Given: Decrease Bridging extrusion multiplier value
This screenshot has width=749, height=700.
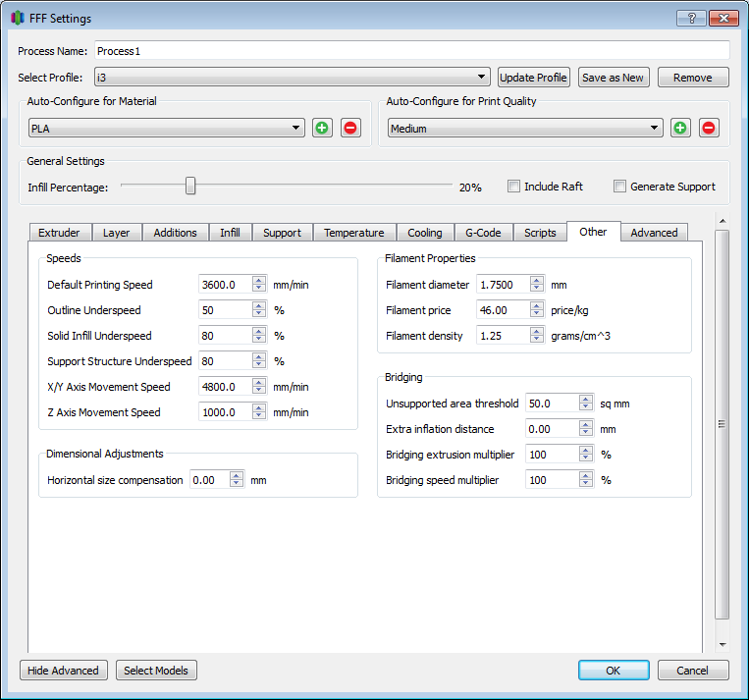Looking at the screenshot, I should pyautogui.click(x=586, y=458).
